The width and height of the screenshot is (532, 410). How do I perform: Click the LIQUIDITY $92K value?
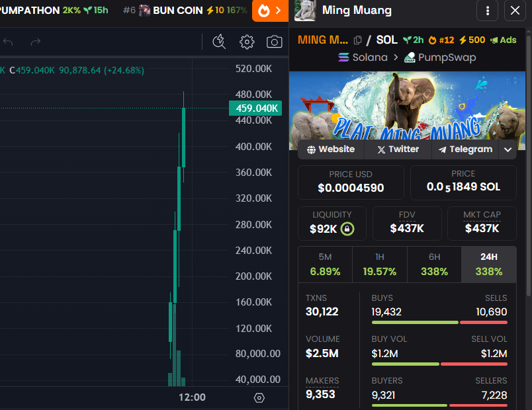[323, 229]
